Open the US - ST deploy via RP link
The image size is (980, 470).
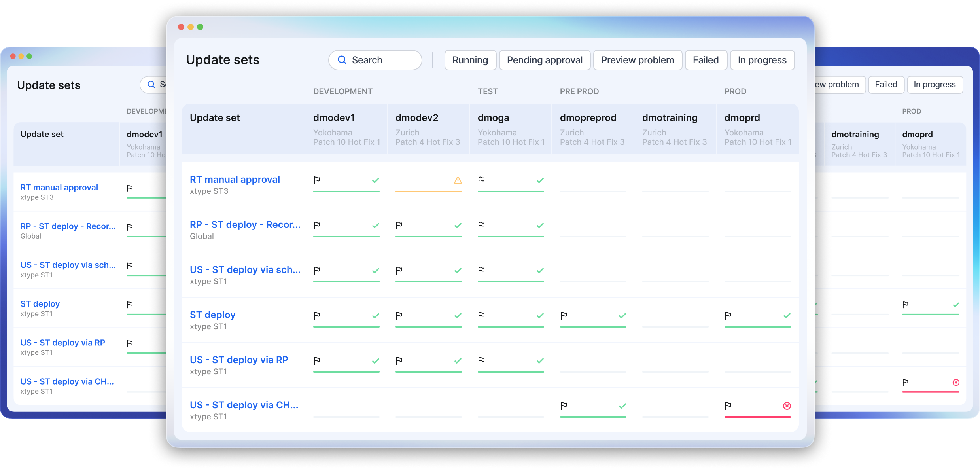coord(238,360)
